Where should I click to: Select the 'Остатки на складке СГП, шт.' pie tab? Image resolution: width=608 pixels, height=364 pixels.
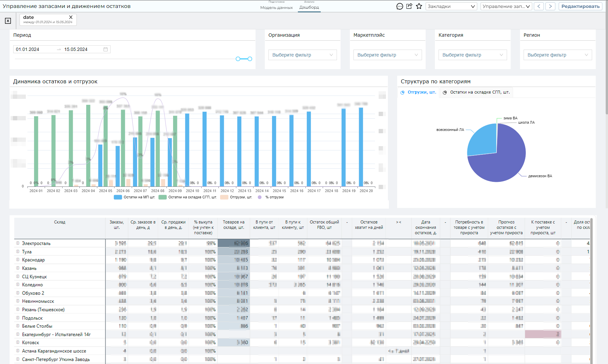click(476, 92)
